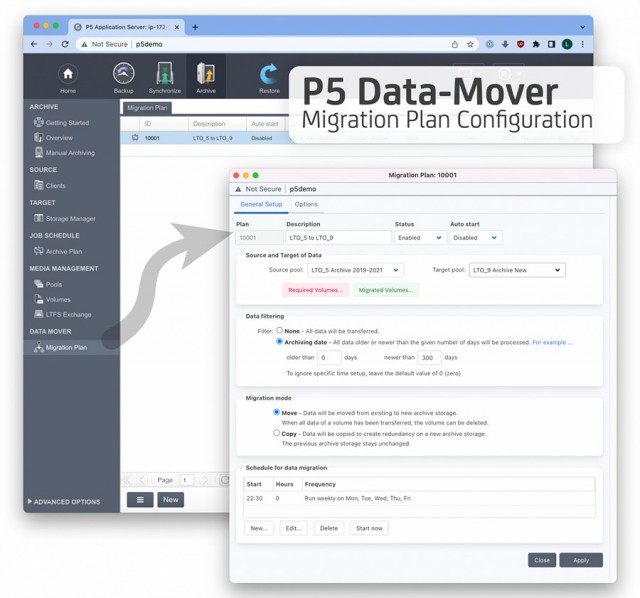Open the Archive module icon
640x598 pixels.
point(206,78)
